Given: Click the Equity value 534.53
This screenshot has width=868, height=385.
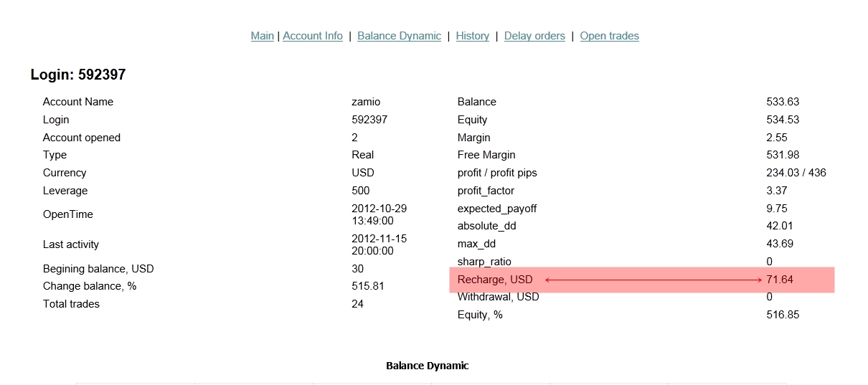Looking at the screenshot, I should [782, 120].
